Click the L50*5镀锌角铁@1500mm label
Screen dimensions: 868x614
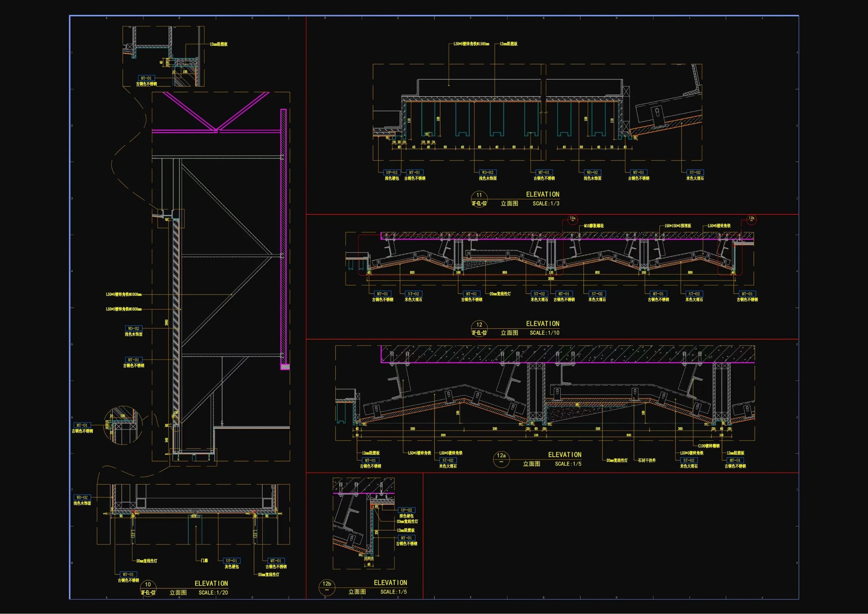point(471,44)
